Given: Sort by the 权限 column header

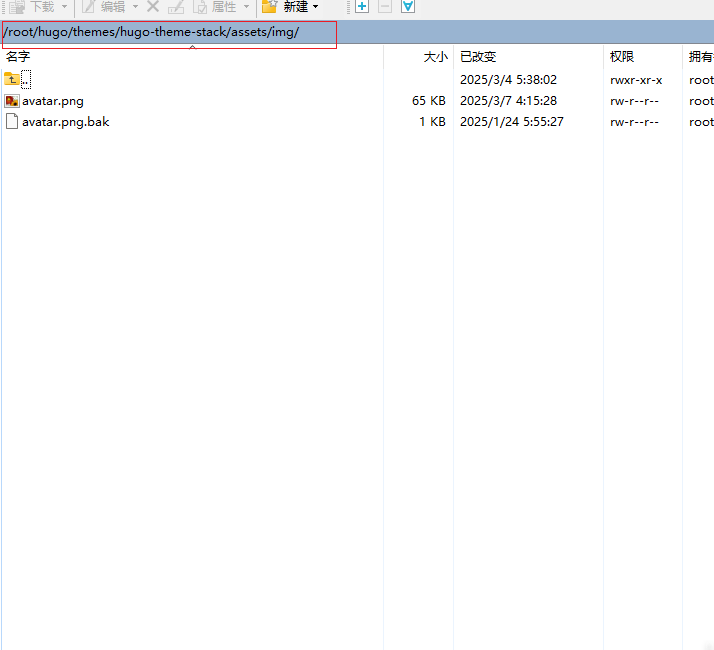Looking at the screenshot, I should [x=622, y=56].
